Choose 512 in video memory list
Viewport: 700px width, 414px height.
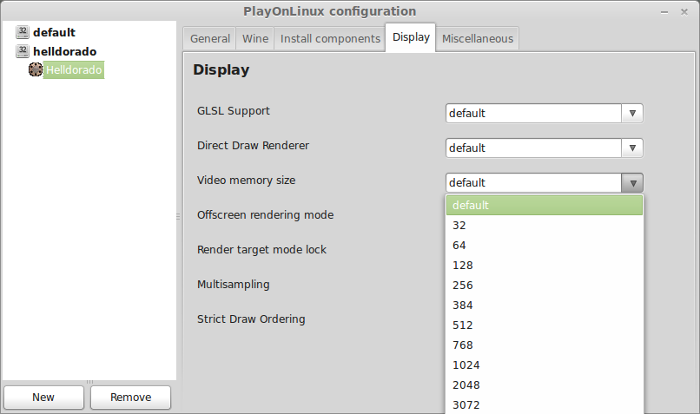pos(544,325)
